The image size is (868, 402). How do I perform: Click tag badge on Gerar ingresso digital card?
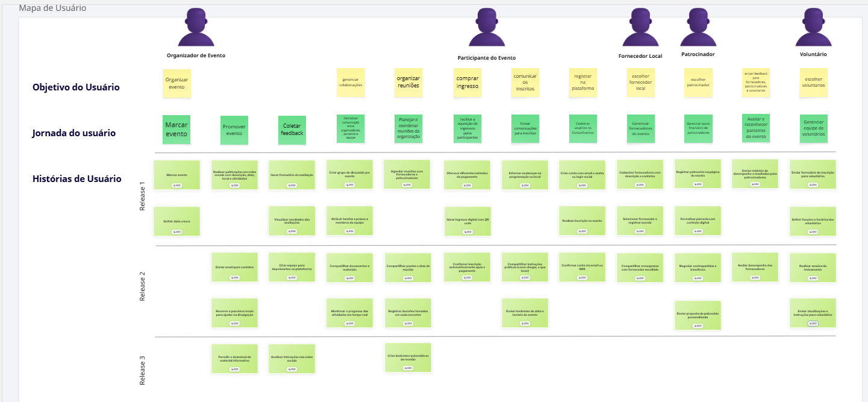(x=467, y=231)
